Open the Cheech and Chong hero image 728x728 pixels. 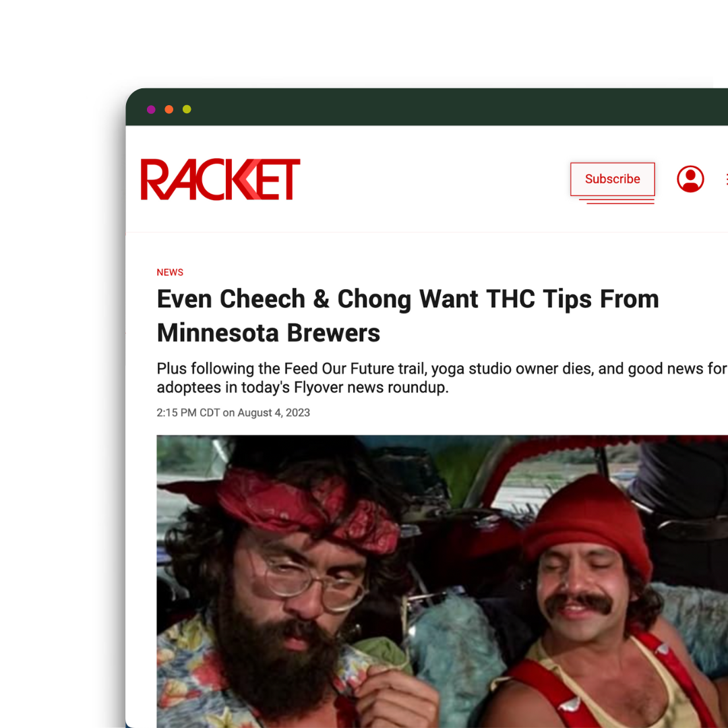point(442,581)
